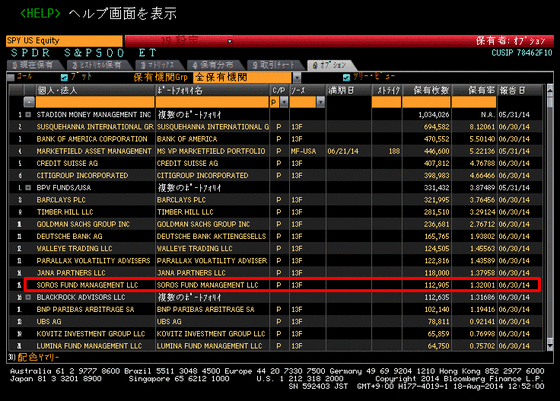
Task: Switch to the マトリックス tab
Action: pos(159,65)
